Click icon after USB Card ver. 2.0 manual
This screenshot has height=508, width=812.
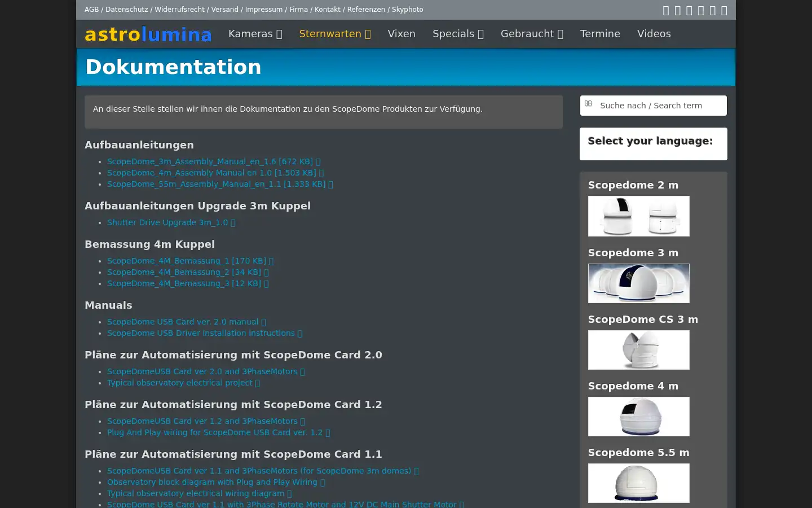pyautogui.click(x=263, y=322)
